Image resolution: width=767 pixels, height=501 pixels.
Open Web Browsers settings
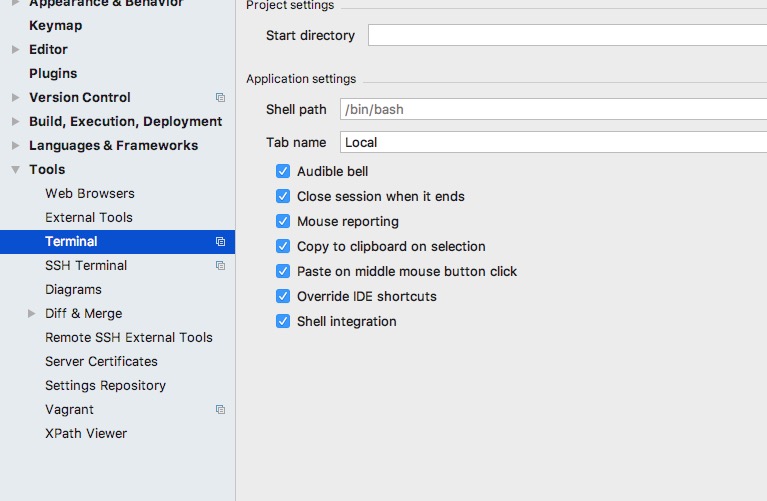[x=90, y=193]
